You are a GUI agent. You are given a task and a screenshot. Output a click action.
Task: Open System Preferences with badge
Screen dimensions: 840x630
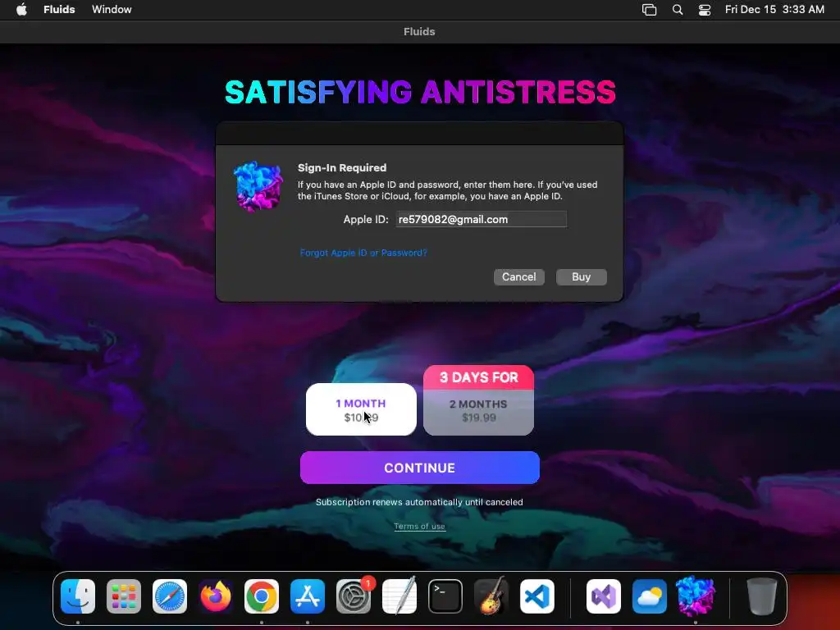pos(354,596)
